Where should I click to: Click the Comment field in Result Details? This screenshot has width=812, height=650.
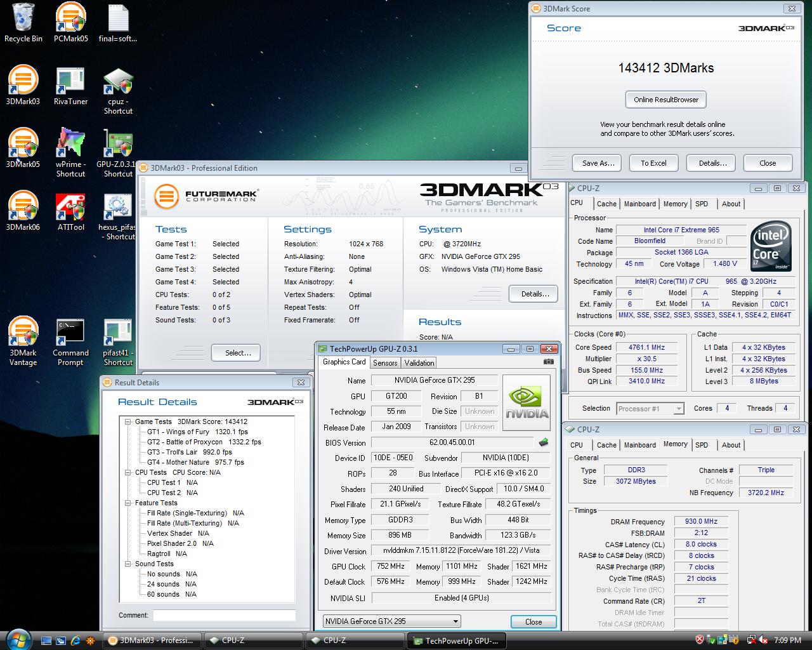(225, 615)
